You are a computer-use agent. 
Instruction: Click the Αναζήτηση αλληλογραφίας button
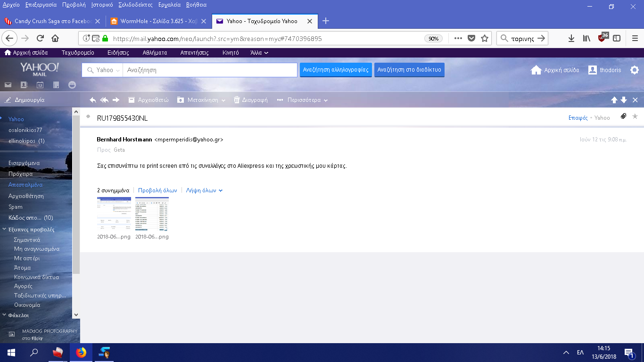[x=335, y=70]
